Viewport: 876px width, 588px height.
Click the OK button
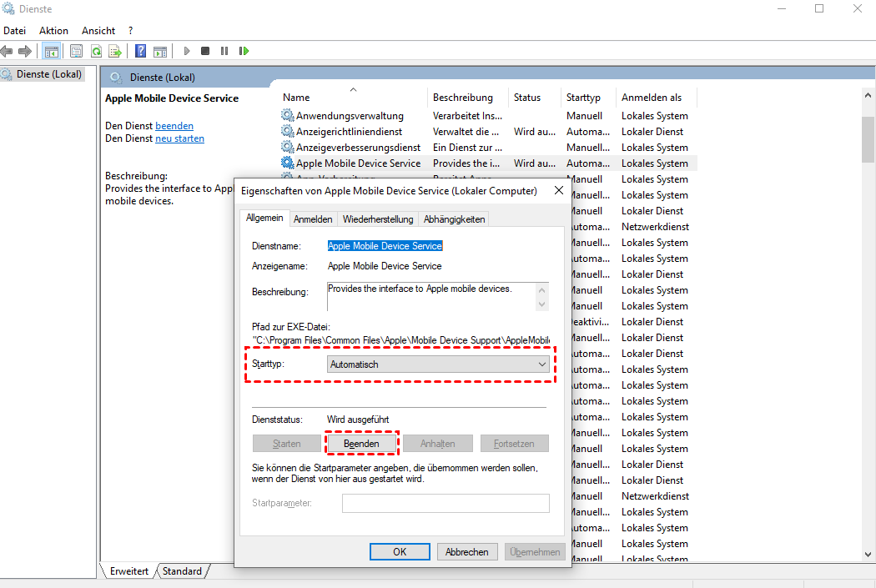[400, 551]
